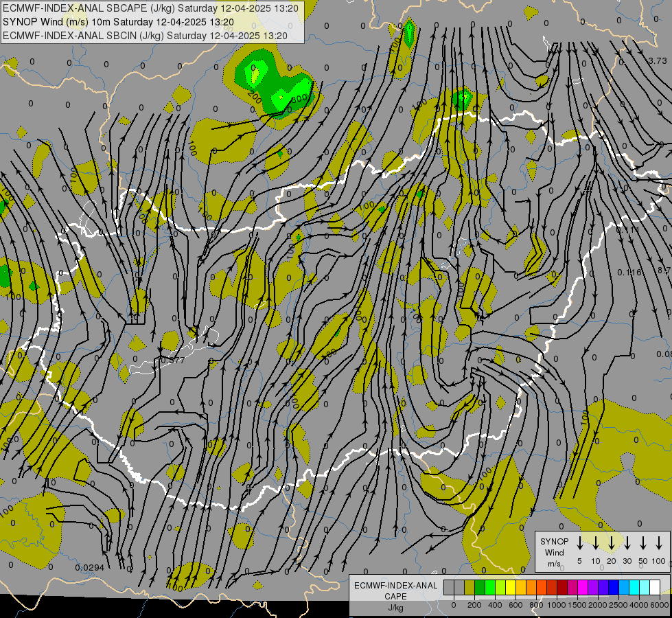
Task: Click the 'SYNOP Wind (m/s) 10m' title line
Action: (118, 22)
